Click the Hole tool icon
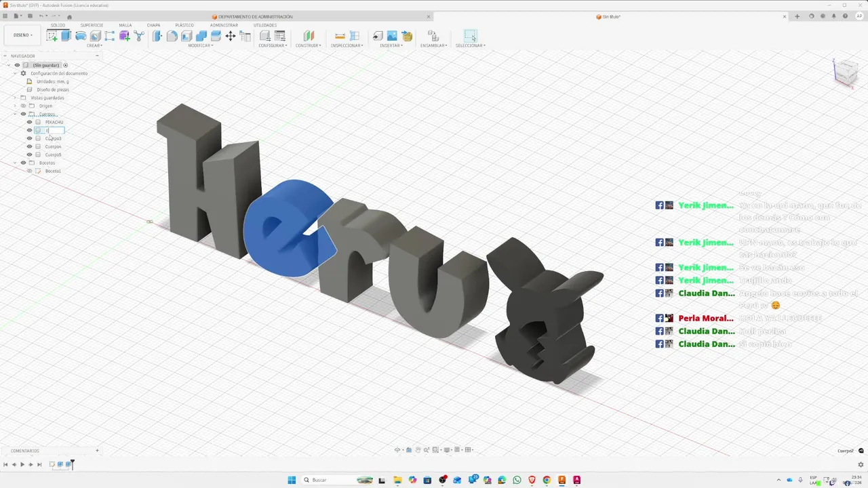 (96, 36)
